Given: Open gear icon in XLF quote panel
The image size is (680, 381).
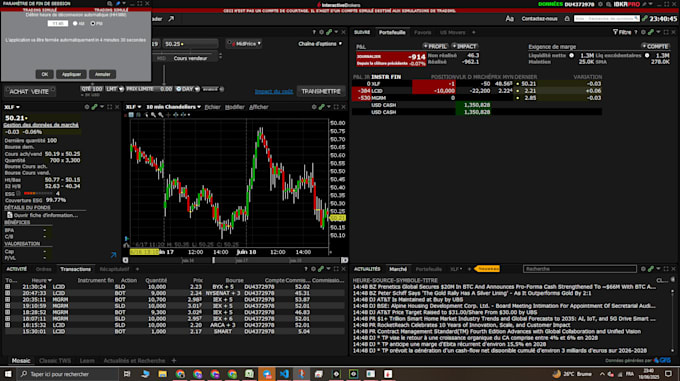Looking at the screenshot, I should pos(87,107).
